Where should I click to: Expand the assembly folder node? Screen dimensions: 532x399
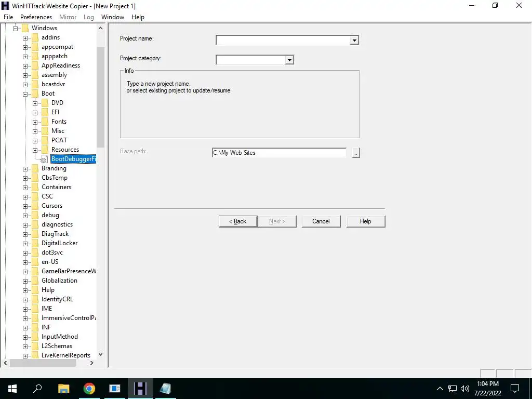click(25, 75)
